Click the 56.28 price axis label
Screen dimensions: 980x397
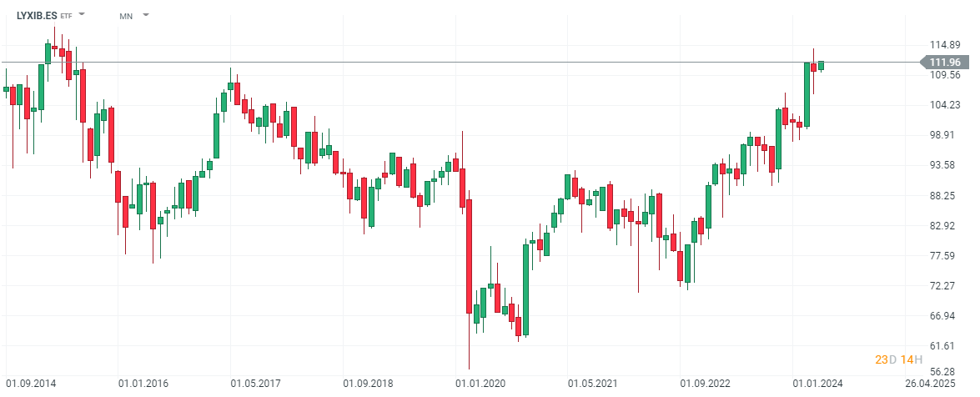pos(945,372)
